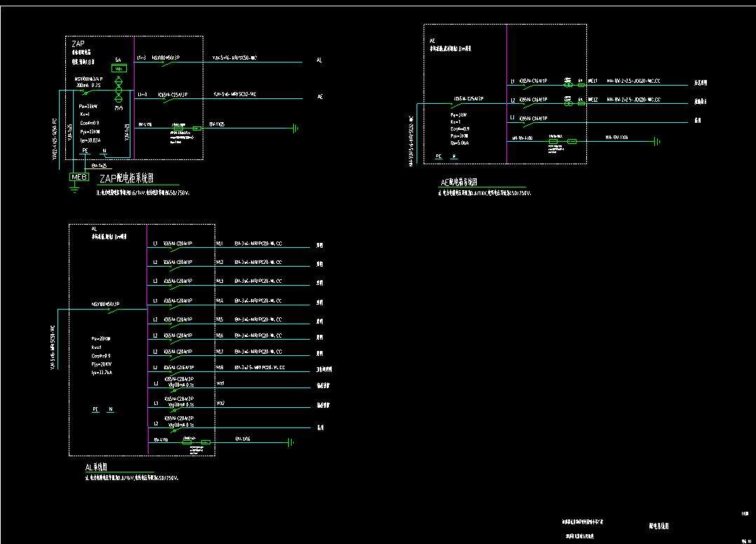Click the ground symbol ending ZAP's BV-1x25 line
Image resolution: width=756 pixels, height=544 pixels.
click(295, 128)
